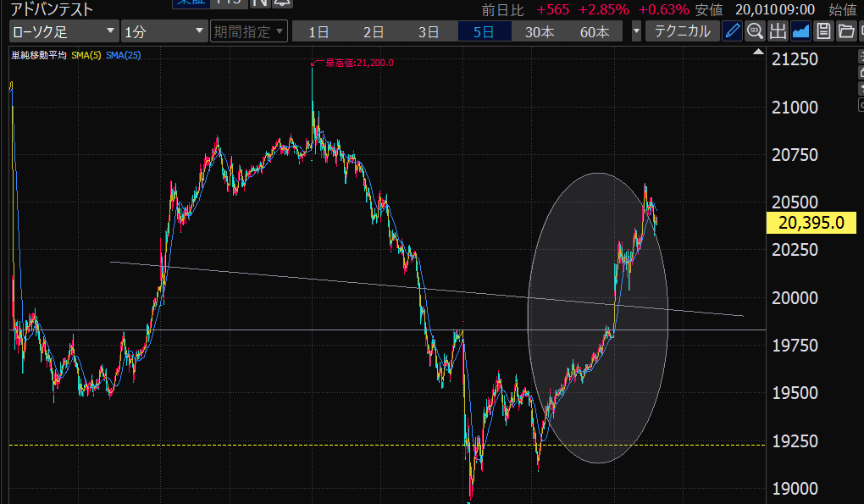Select the pencil drawing tool icon

(x=732, y=32)
